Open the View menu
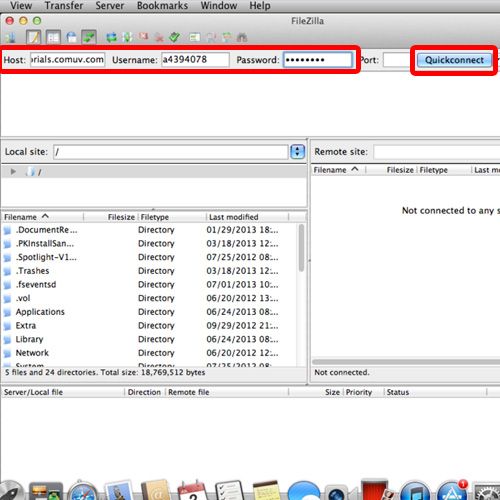Image resolution: width=500 pixels, height=500 pixels. [21, 6]
